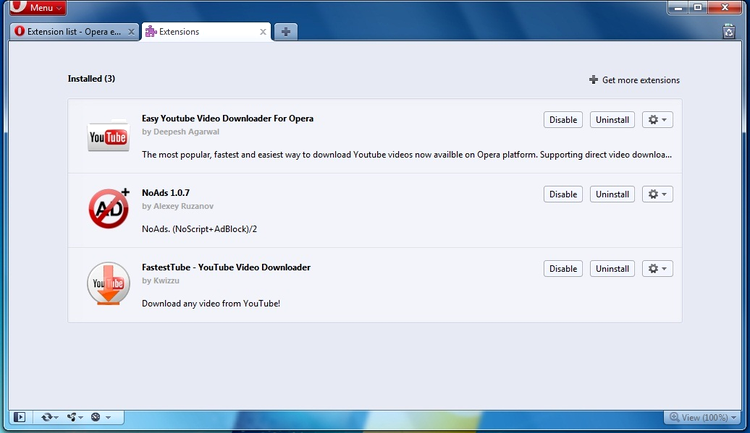750x433 pixels.
Task: Click the NoAds 1.0.7 title
Action: point(165,193)
